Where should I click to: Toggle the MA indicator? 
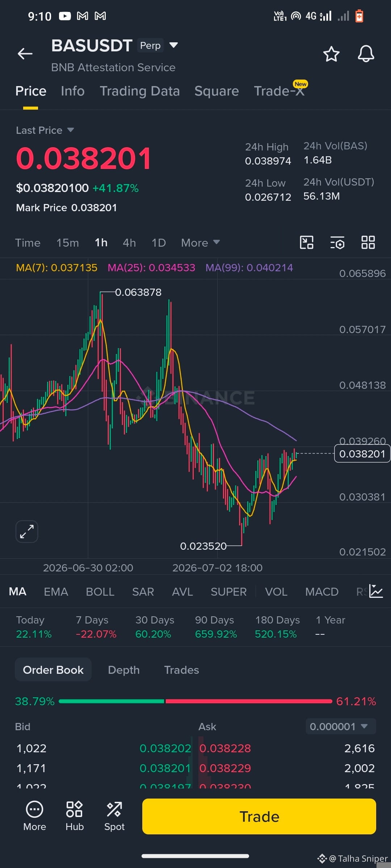(17, 592)
